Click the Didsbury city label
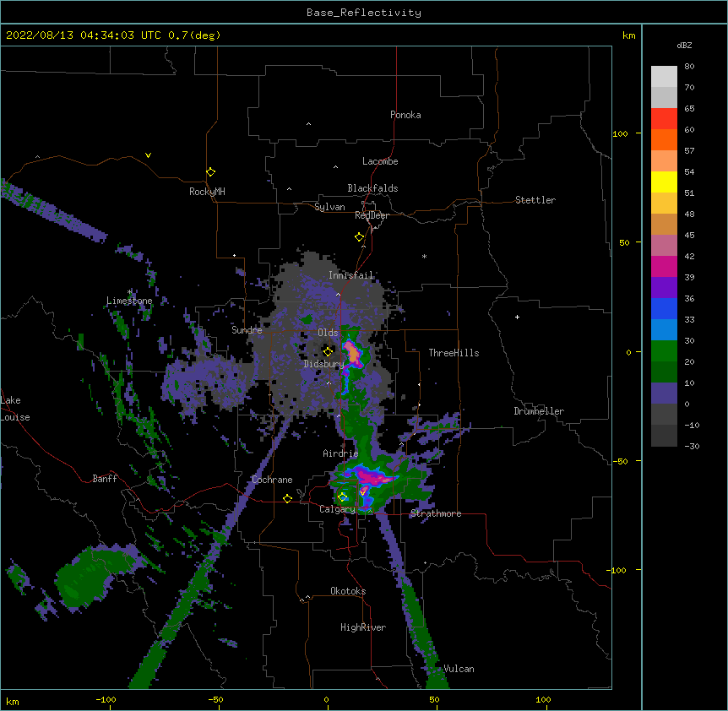The width and height of the screenshot is (728, 711). 323,364
